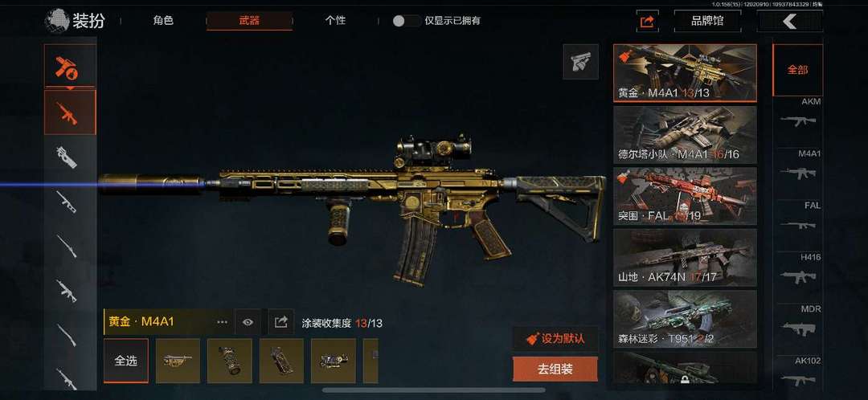Filter by the MDR weapon
868x400 pixels.
(798, 323)
